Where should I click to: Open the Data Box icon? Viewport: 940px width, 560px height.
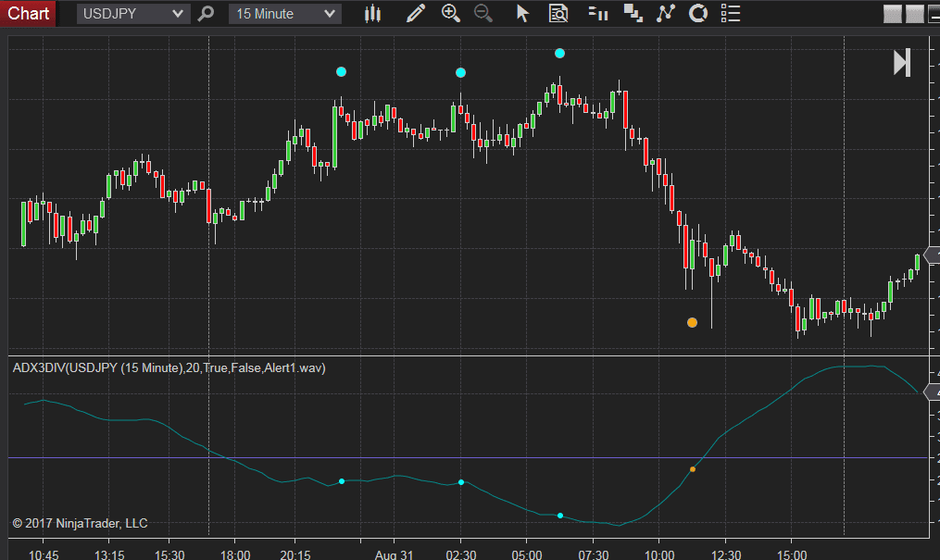coord(558,13)
